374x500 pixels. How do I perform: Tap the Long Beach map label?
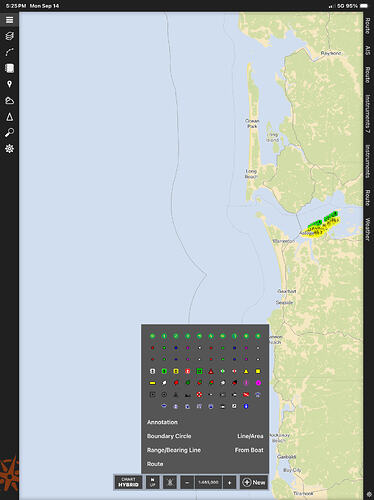tap(251, 174)
